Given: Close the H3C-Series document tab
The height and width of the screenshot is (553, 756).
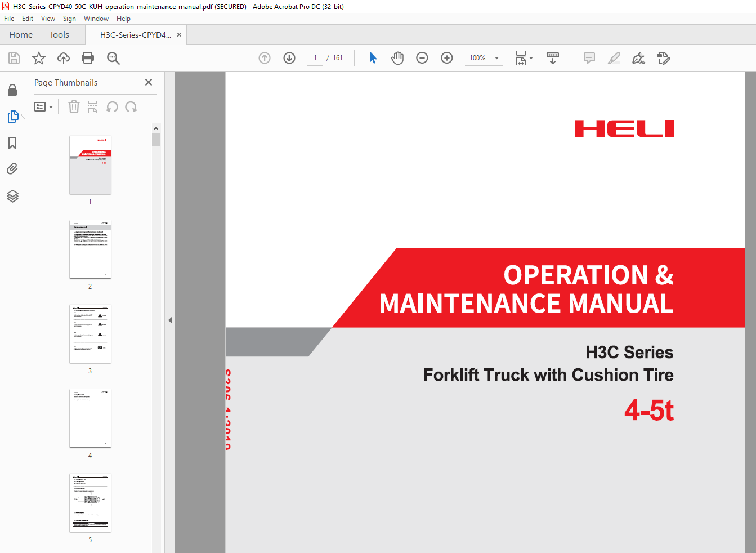Looking at the screenshot, I should click(179, 35).
